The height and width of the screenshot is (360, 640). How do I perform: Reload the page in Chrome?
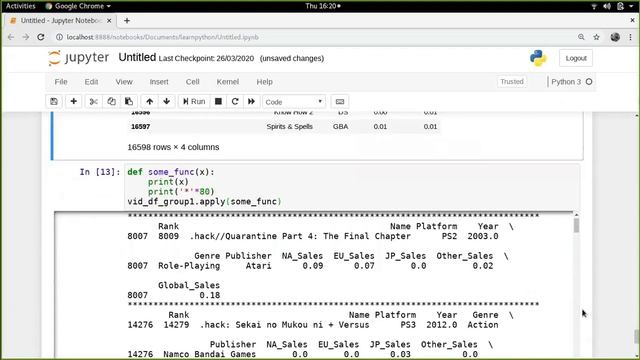click(x=41, y=37)
